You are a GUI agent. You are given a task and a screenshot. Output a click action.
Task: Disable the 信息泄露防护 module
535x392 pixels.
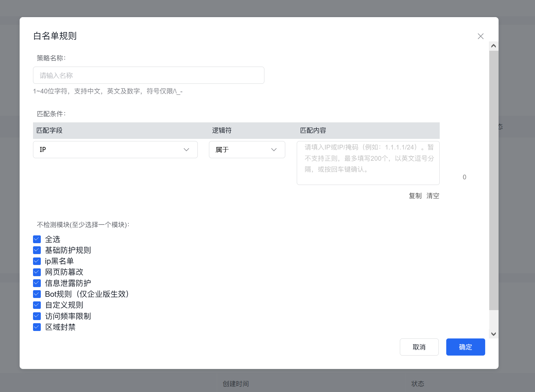point(37,283)
